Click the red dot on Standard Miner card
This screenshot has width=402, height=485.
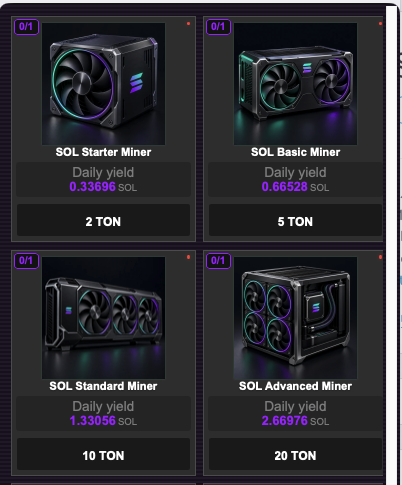(188, 257)
